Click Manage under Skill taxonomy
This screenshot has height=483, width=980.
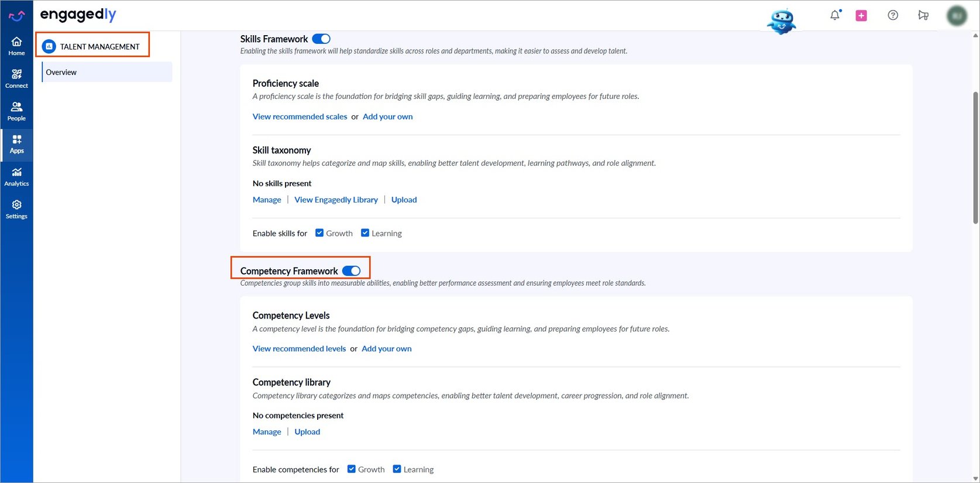click(x=267, y=200)
